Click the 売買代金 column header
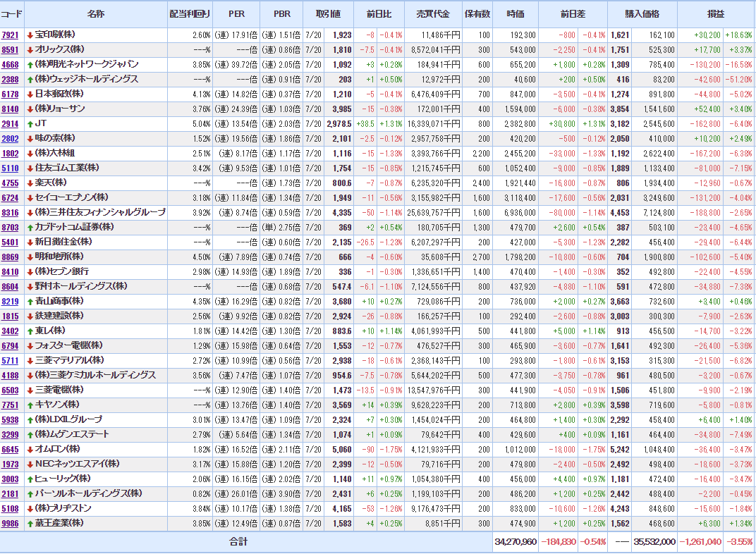This screenshot has height=554, width=756. [x=433, y=14]
